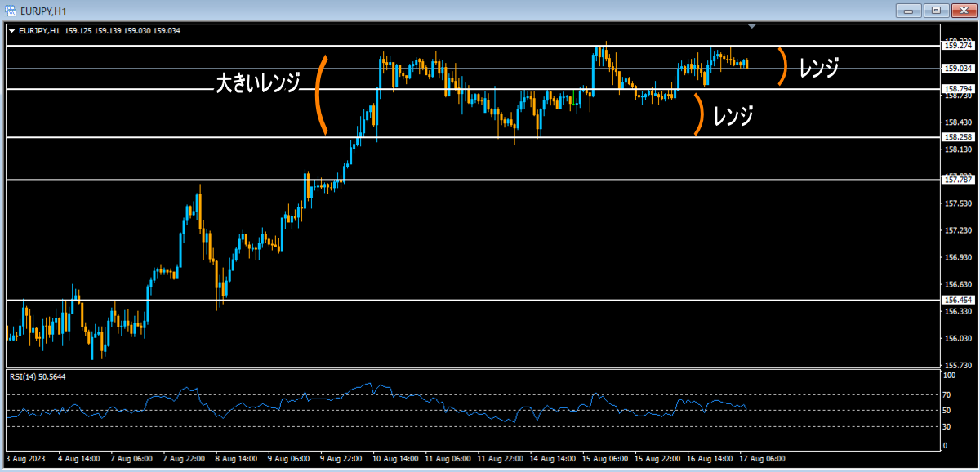Click the chart shift triangle marker
The height and width of the screenshot is (472, 980).
752,27
